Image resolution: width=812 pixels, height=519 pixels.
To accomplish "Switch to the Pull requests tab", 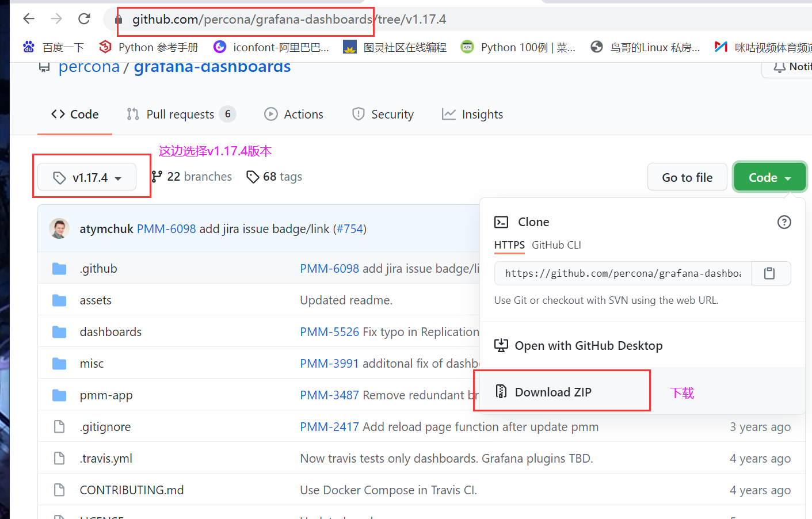I will click(181, 115).
